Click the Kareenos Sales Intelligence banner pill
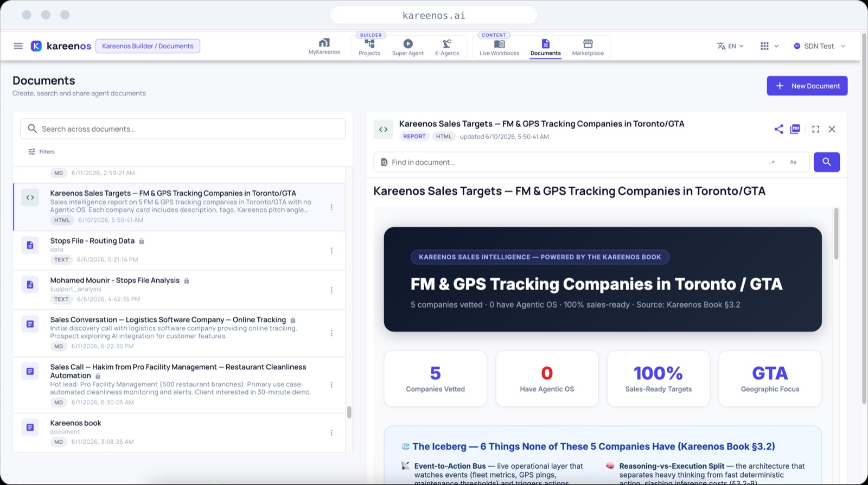Viewport: 868px width, 485px height. click(x=540, y=257)
